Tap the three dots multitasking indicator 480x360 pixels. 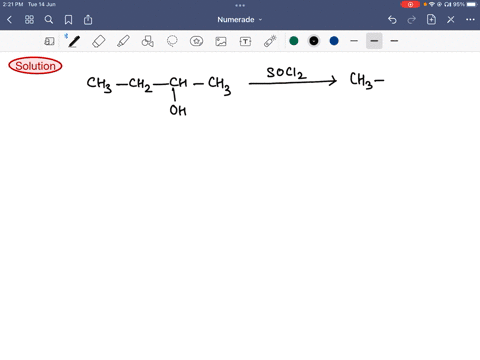[x=240, y=5]
